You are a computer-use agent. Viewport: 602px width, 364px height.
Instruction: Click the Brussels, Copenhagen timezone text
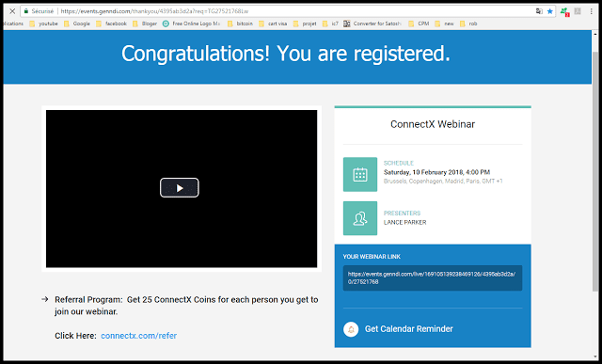pyautogui.click(x=443, y=181)
